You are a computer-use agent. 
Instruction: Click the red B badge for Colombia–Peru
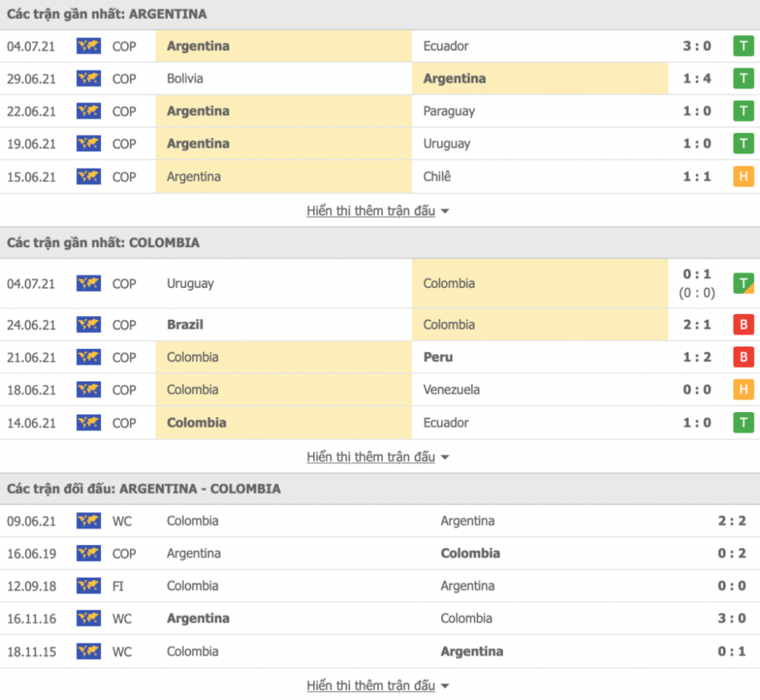[x=743, y=357]
